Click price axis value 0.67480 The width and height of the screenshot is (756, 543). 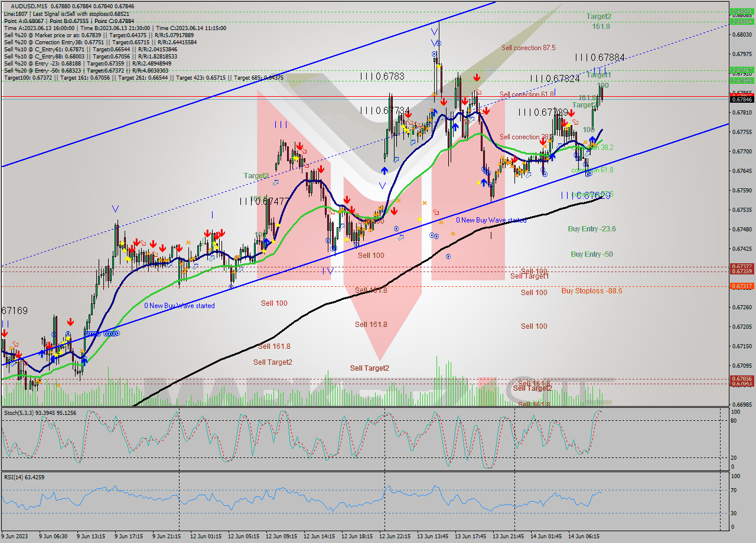[x=742, y=229]
